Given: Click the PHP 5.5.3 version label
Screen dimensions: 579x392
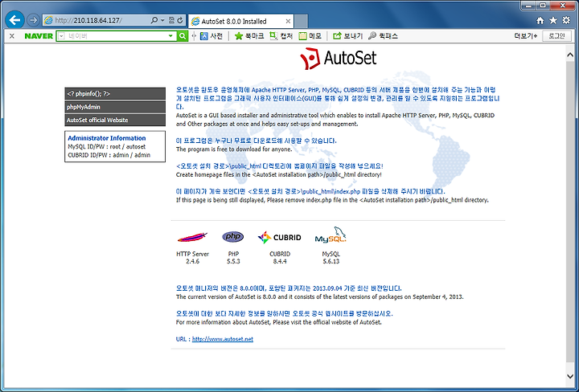Looking at the screenshot, I should point(233,257).
